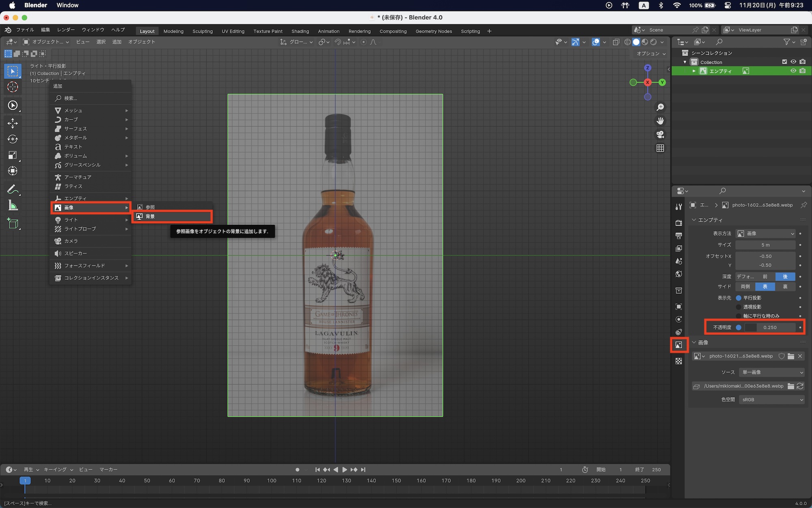Select the Rotate tool in toolbar
Viewport: 812px width, 508px height.
tap(13, 139)
